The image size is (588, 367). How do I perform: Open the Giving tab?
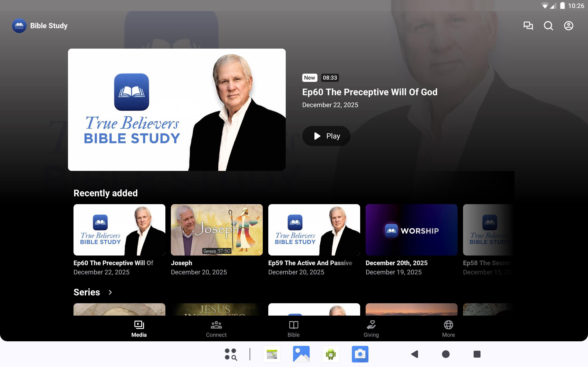371,329
